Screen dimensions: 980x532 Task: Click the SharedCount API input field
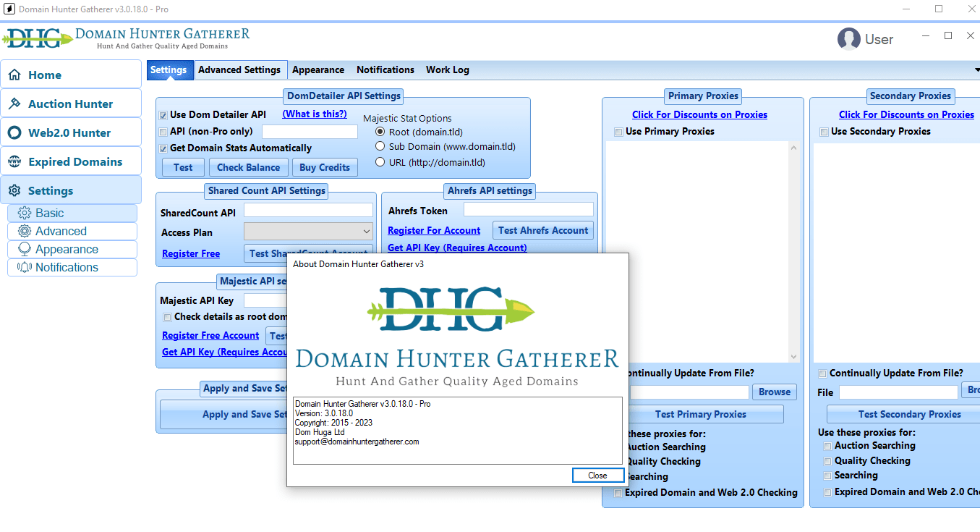click(308, 210)
